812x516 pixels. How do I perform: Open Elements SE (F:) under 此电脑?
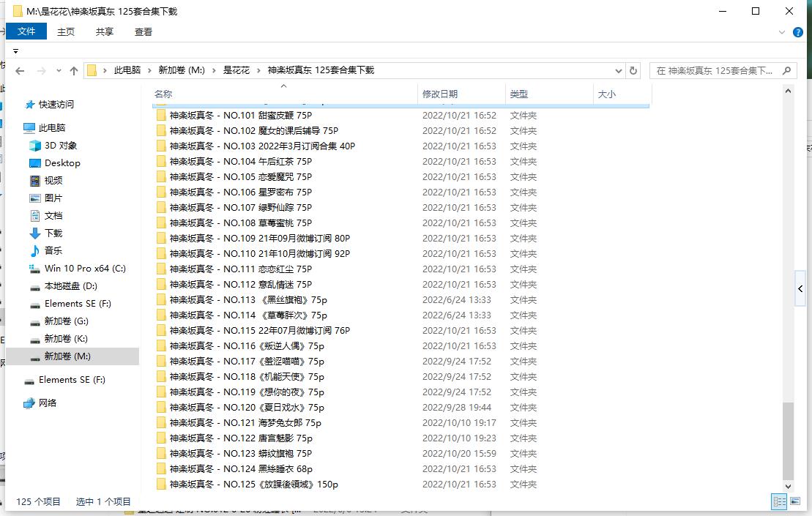click(x=78, y=304)
